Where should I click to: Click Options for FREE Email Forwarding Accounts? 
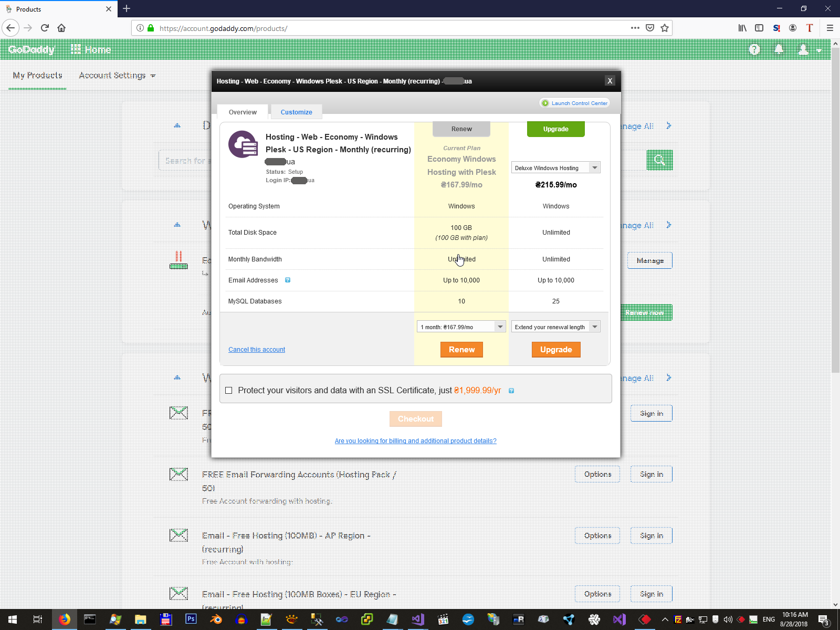click(597, 474)
